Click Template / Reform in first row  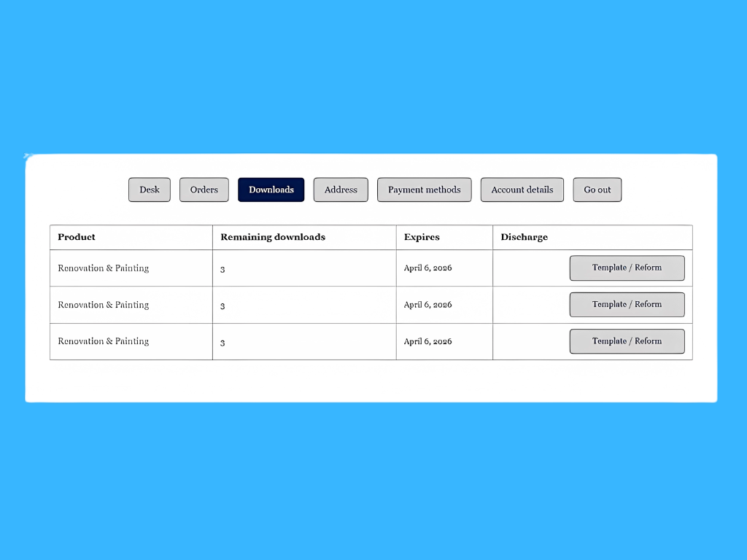(x=627, y=268)
